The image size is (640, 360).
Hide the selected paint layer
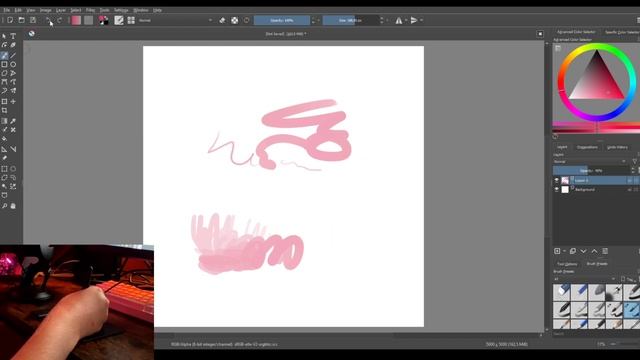tap(556, 180)
